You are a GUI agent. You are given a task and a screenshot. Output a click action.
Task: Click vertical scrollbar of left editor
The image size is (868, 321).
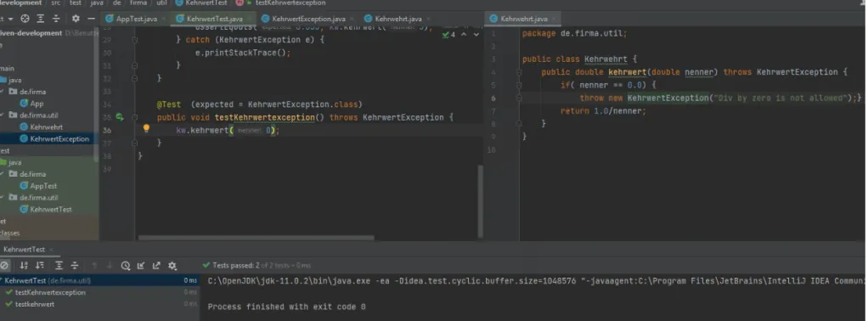click(481, 200)
